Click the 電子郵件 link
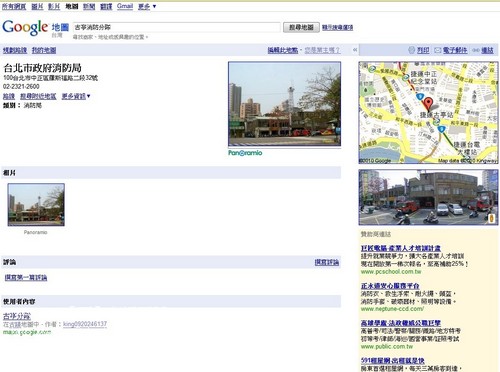This screenshot has height=372, width=500. (455, 50)
